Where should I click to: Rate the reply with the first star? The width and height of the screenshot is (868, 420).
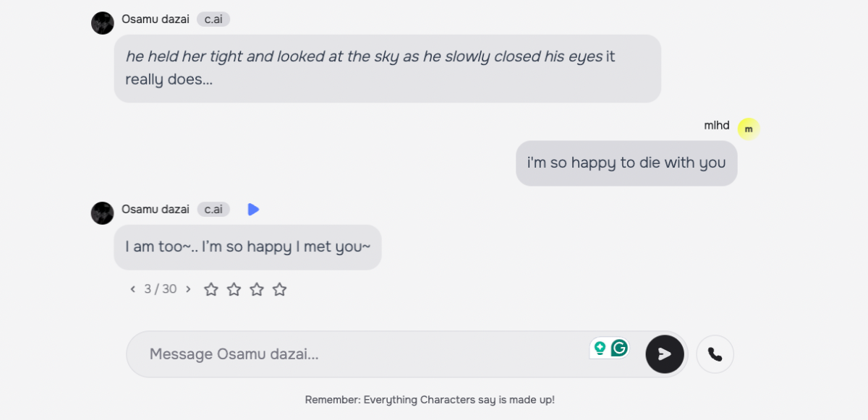[211, 290]
